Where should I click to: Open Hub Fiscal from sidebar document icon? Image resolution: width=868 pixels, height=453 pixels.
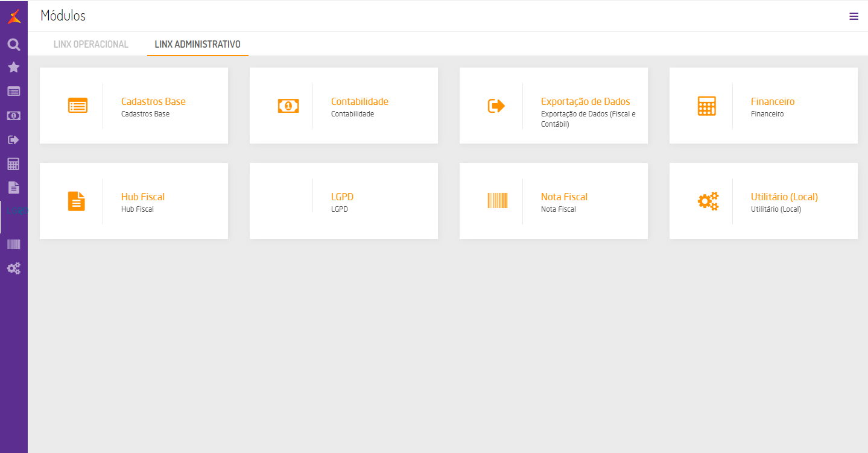(x=14, y=187)
